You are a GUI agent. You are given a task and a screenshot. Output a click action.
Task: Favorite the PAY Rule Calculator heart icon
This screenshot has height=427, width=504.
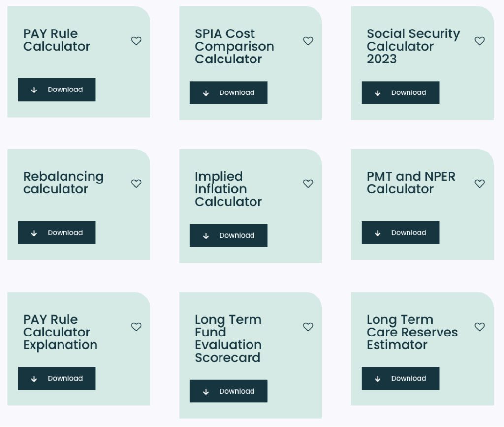136,41
